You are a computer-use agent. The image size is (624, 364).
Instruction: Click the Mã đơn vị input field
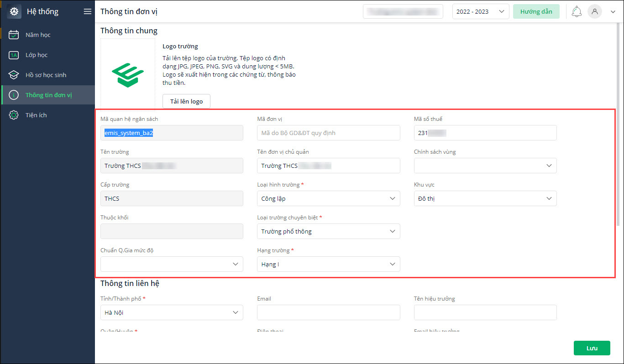pyautogui.click(x=329, y=133)
